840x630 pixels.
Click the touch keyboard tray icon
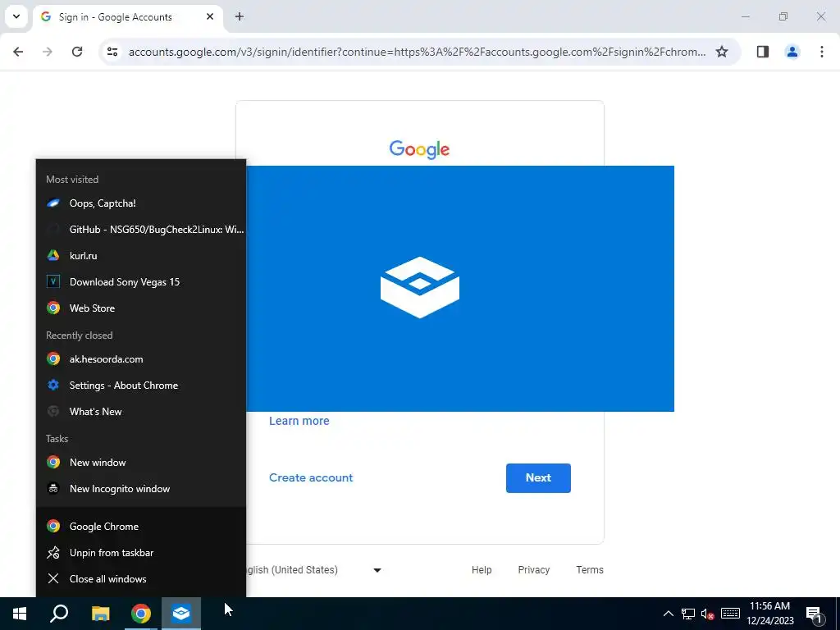[x=730, y=614]
